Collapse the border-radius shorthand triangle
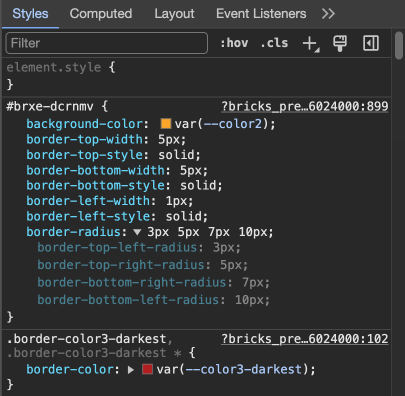The height and width of the screenshot is (396, 405). coord(137,232)
